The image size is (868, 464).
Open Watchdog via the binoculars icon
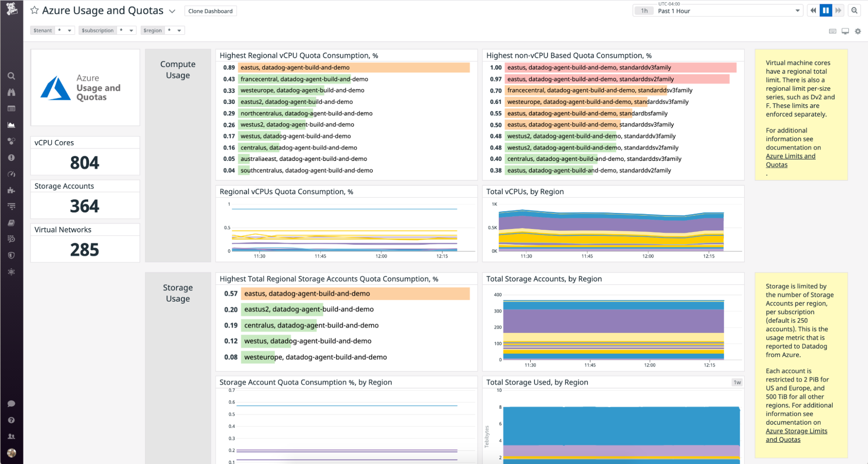[11, 92]
